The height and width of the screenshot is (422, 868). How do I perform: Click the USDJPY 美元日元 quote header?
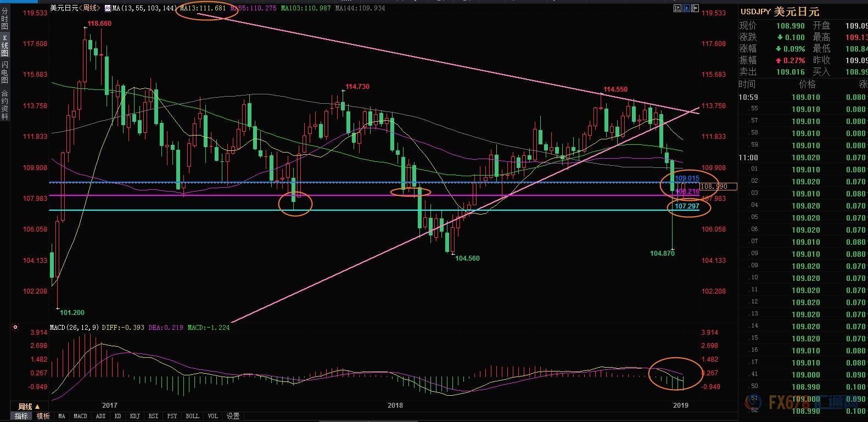coord(780,12)
